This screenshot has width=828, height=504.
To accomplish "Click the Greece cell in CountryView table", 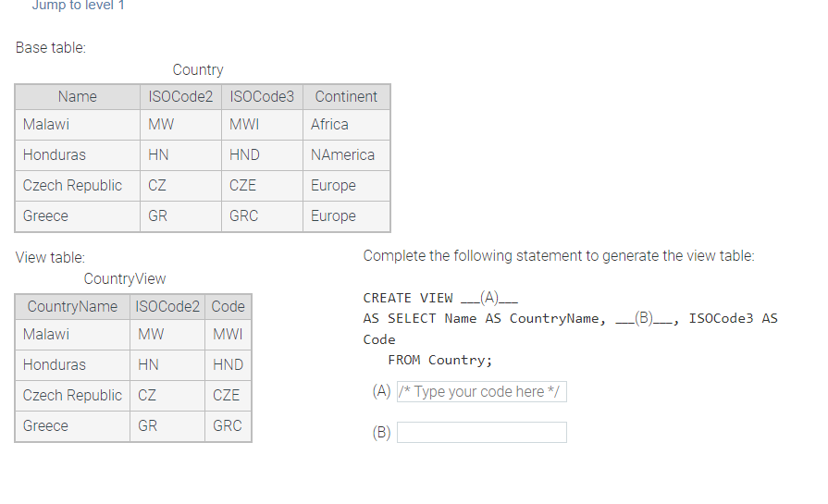I will 72,426.
